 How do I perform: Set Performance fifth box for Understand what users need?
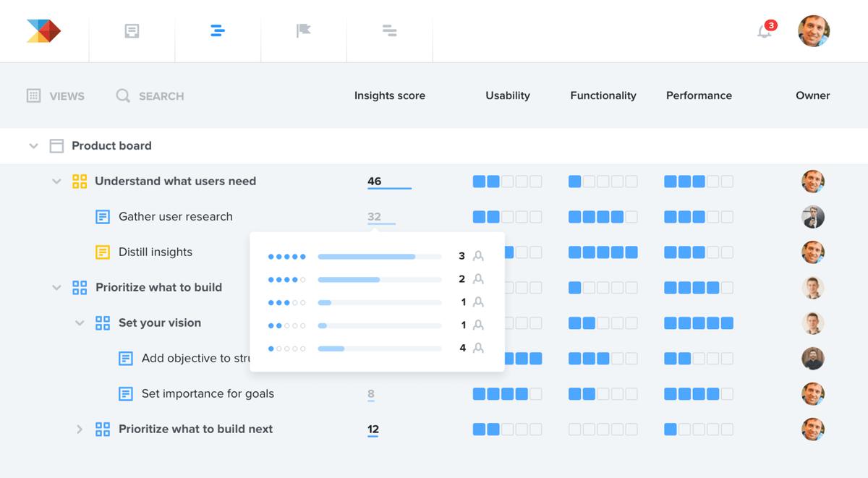pyautogui.click(x=727, y=182)
